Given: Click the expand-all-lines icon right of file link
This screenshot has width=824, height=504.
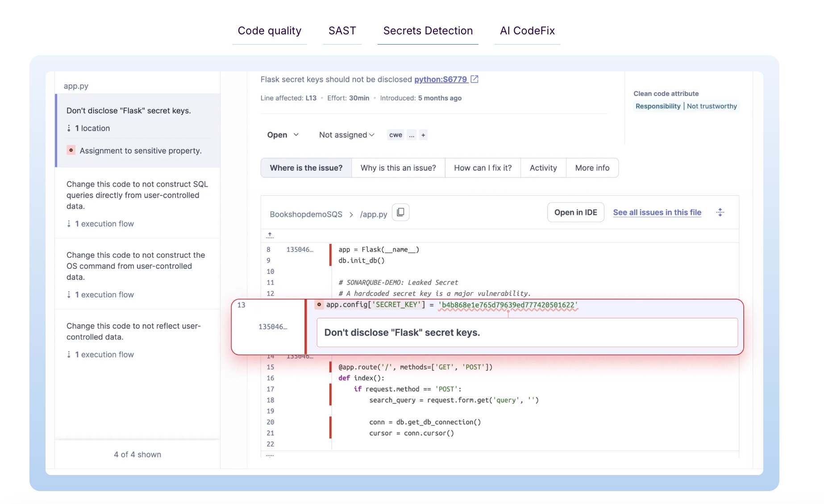Looking at the screenshot, I should point(720,212).
